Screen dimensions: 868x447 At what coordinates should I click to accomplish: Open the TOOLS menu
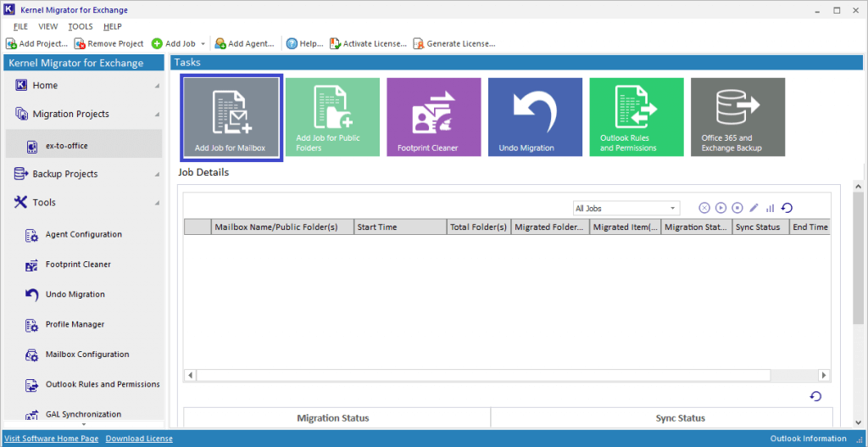pos(81,26)
